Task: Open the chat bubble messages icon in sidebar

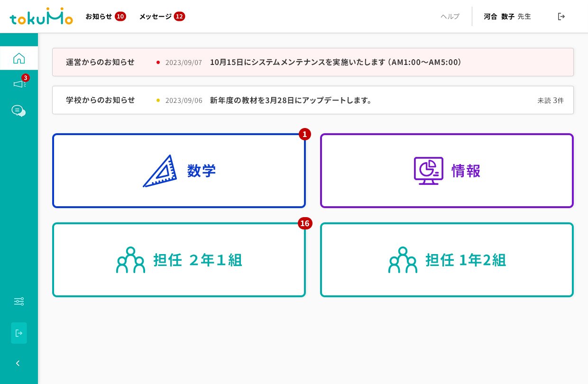Action: 18,110
